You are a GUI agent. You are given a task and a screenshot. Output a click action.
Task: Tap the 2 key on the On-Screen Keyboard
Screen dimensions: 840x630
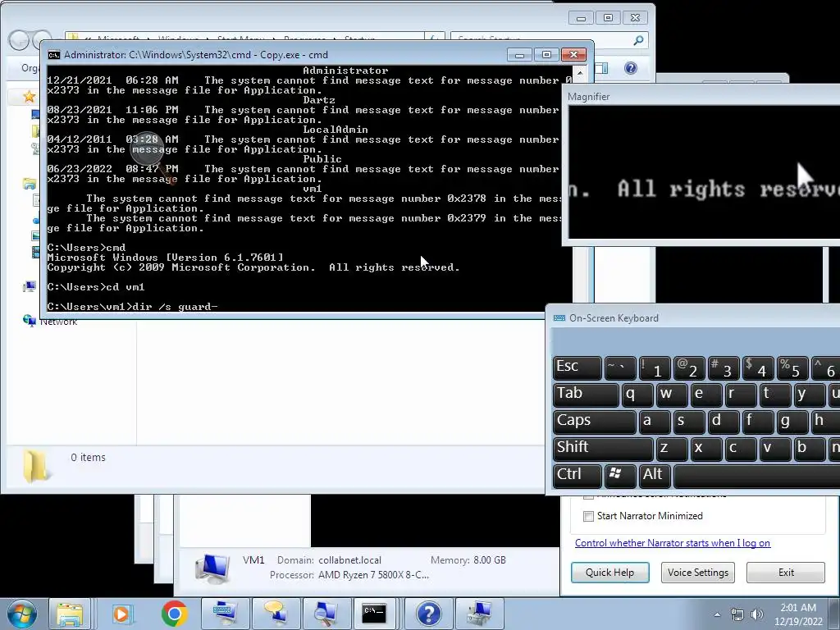pyautogui.click(x=688, y=367)
